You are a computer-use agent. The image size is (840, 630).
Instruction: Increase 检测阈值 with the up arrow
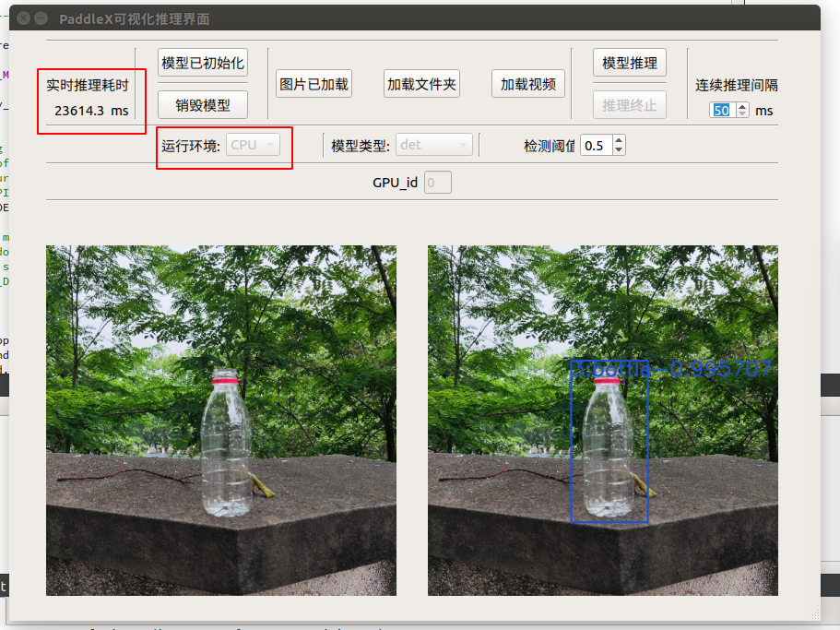coord(619,141)
